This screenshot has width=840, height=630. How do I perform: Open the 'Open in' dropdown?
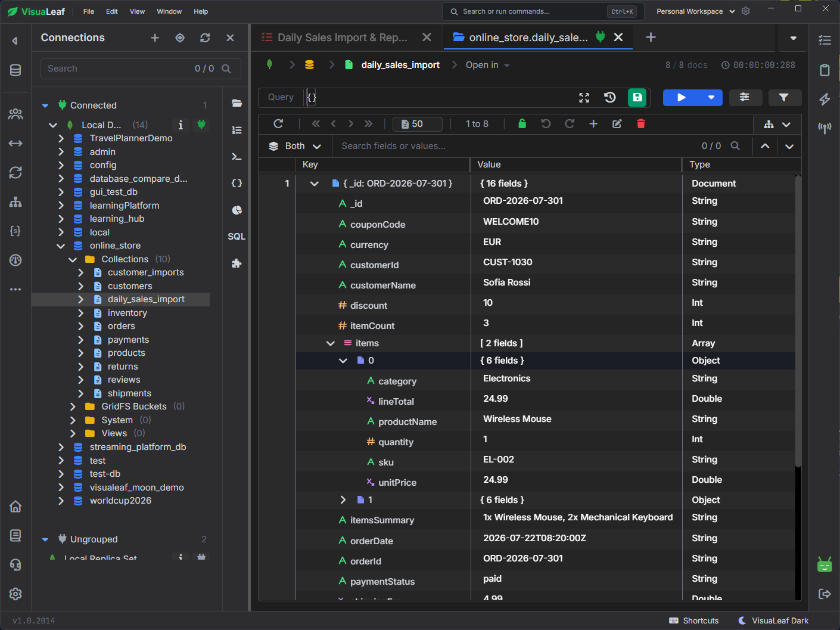pyautogui.click(x=487, y=65)
